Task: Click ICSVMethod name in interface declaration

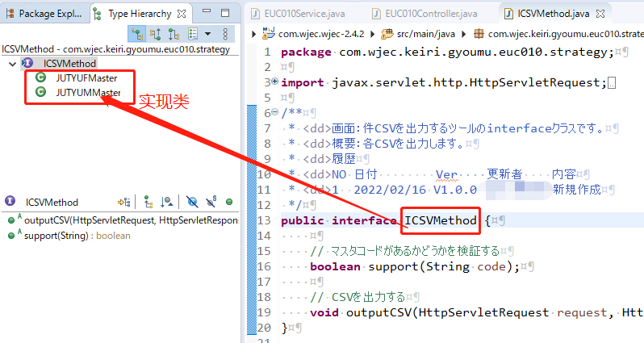Action: [x=441, y=220]
